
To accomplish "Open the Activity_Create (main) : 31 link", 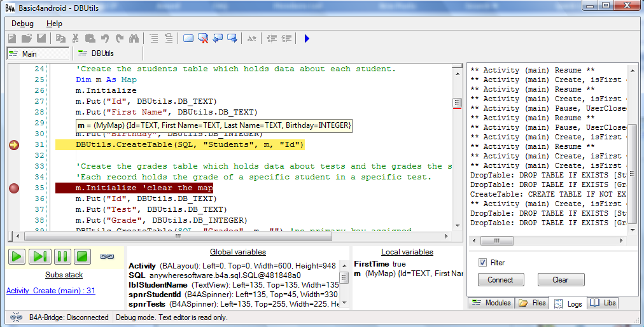I will click(50, 291).
